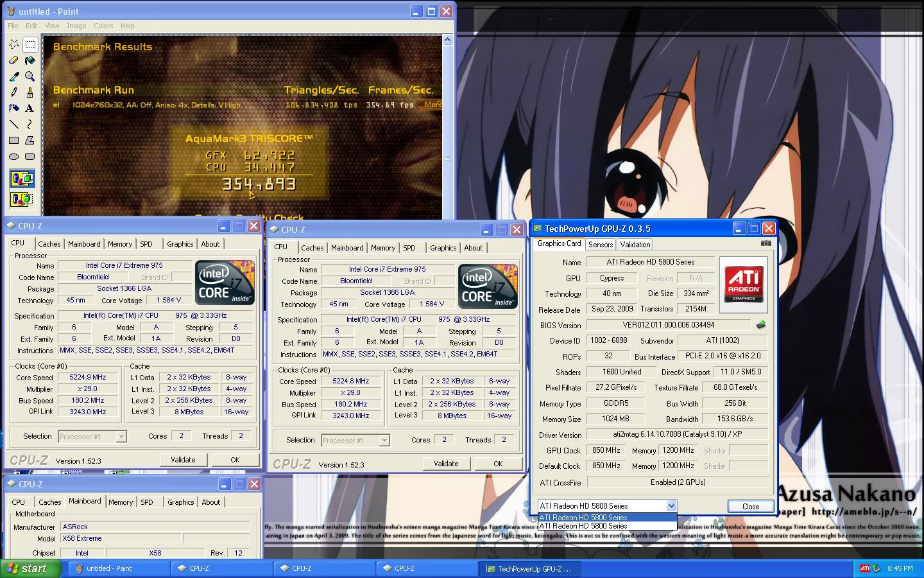Click OK in the left CPU-Z window
Image resolution: width=924 pixels, height=578 pixels.
click(x=235, y=460)
